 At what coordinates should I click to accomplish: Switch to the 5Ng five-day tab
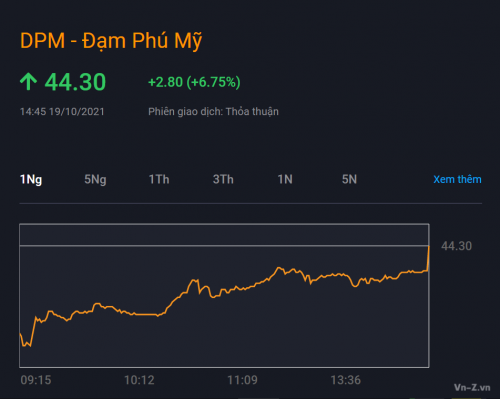click(95, 180)
